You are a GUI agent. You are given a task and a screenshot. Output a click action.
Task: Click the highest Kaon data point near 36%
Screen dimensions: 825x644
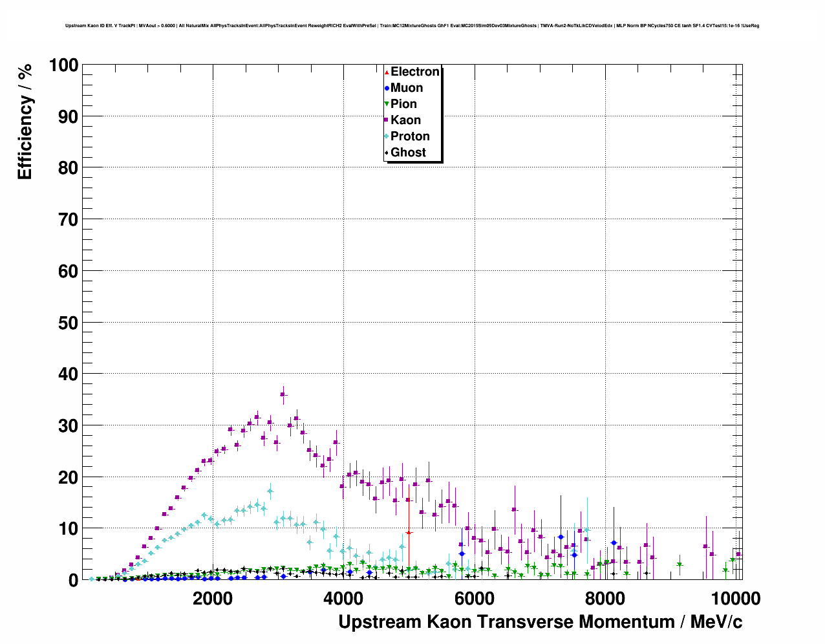click(283, 394)
